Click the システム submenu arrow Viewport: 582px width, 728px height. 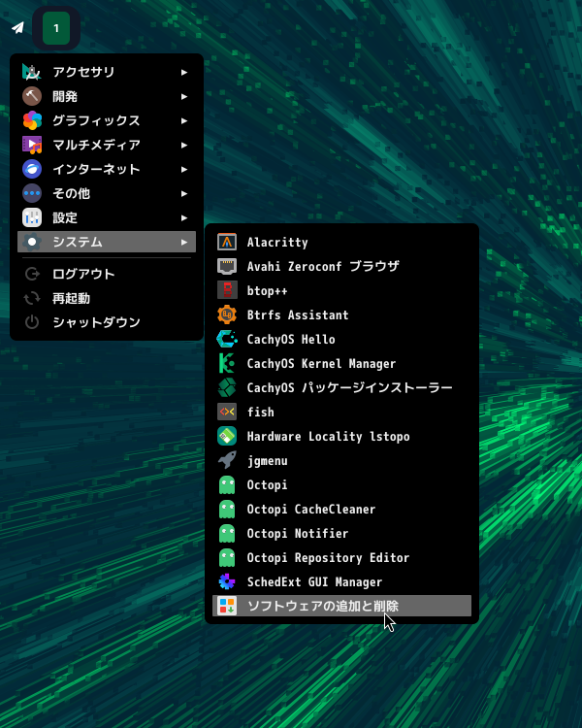184,242
